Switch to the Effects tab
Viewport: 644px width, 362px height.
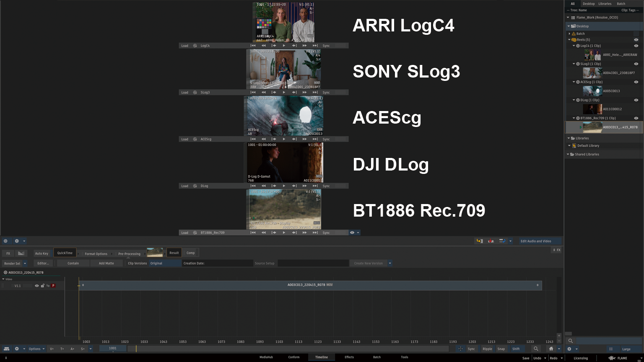(349, 357)
